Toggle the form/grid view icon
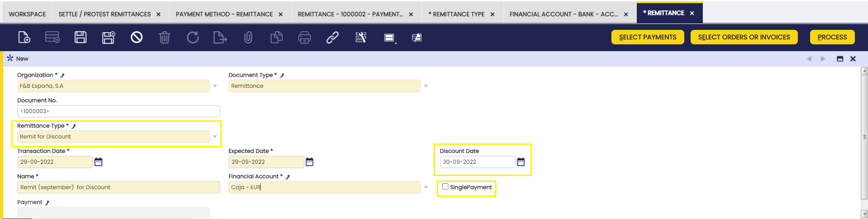The width and height of the screenshot is (868, 219). pos(390,38)
